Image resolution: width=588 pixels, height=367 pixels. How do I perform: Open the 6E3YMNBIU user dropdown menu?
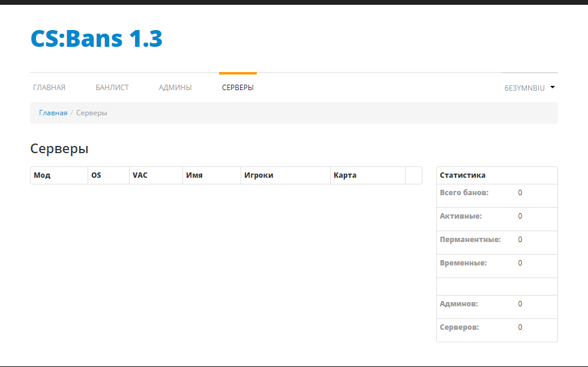[x=529, y=88]
